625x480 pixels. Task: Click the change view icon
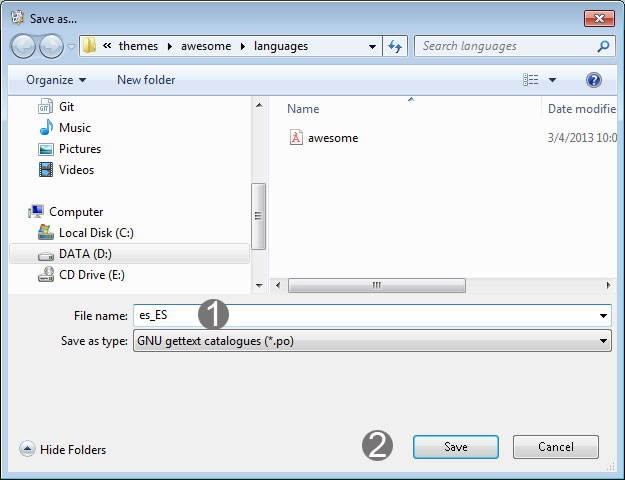tap(530, 80)
